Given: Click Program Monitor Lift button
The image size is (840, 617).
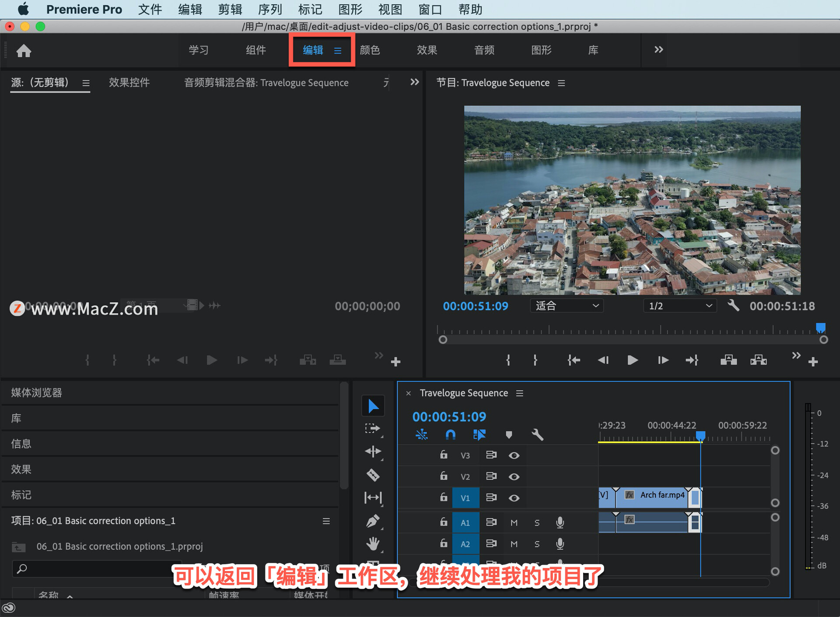Looking at the screenshot, I should [728, 360].
